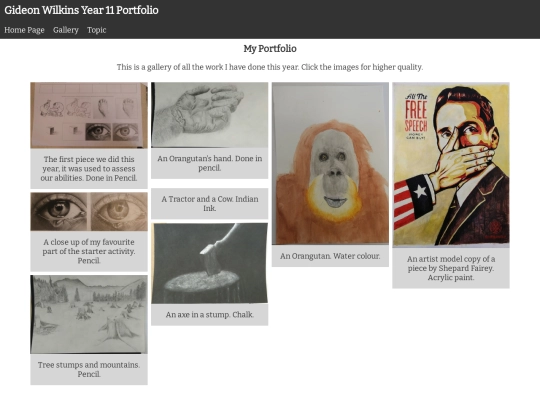This screenshot has height=405, width=540.
Task: Open the Home Page nav link
Action: (x=24, y=30)
